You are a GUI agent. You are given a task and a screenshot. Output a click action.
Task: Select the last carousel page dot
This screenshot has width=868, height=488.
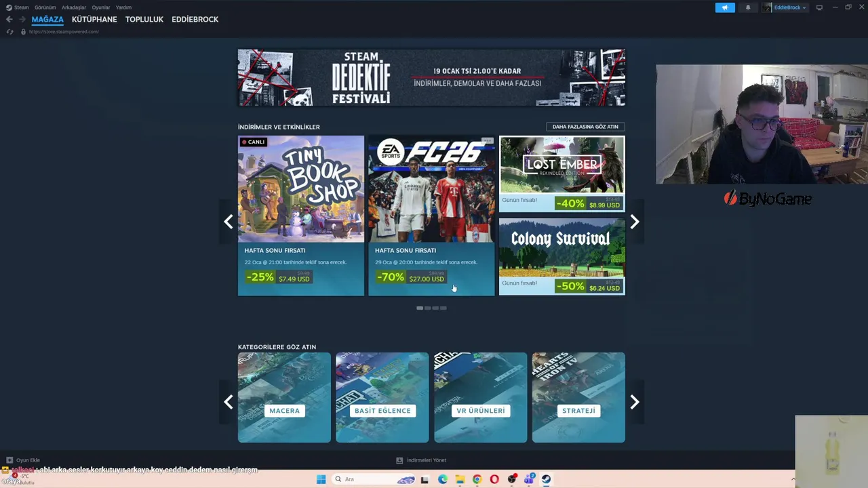443,308
